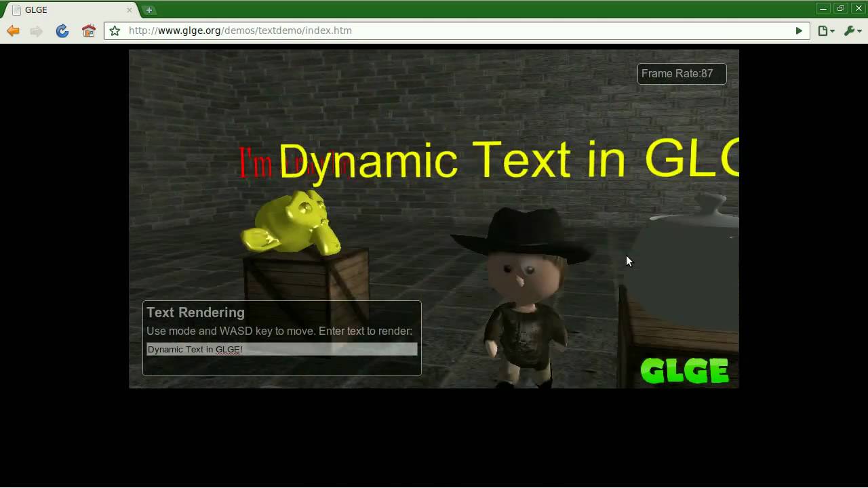Select the GLGE browser tab
Viewport: 868px width, 488px height.
[70, 10]
